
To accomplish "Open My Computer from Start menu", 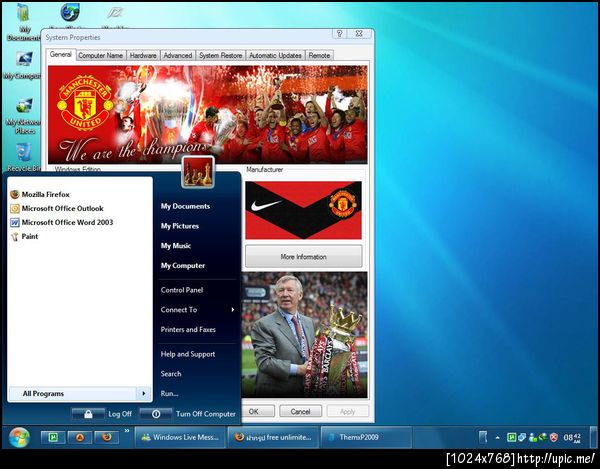I will coord(183,265).
